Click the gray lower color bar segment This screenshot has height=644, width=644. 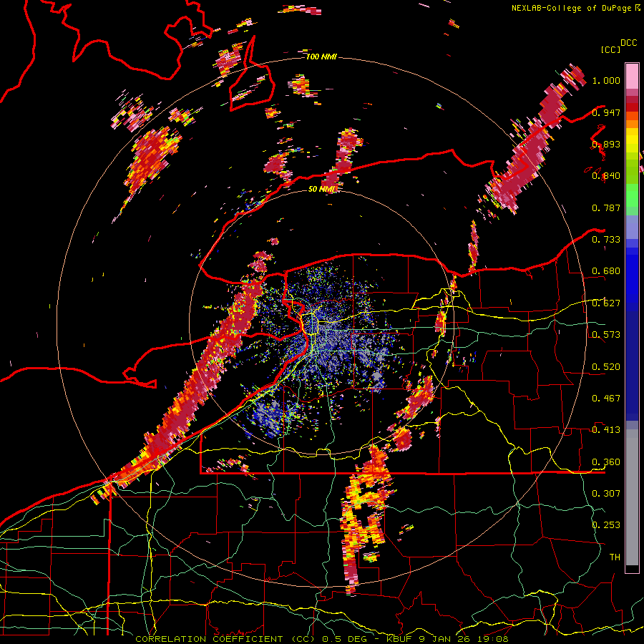point(632,497)
